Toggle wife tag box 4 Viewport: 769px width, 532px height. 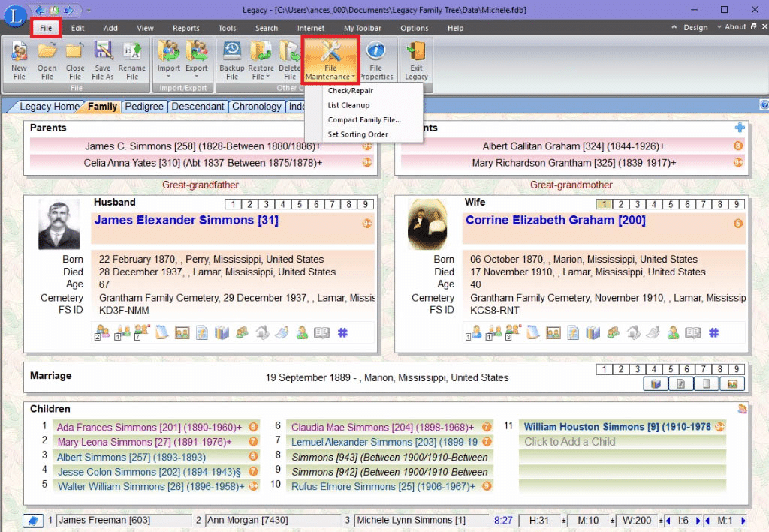pos(654,204)
